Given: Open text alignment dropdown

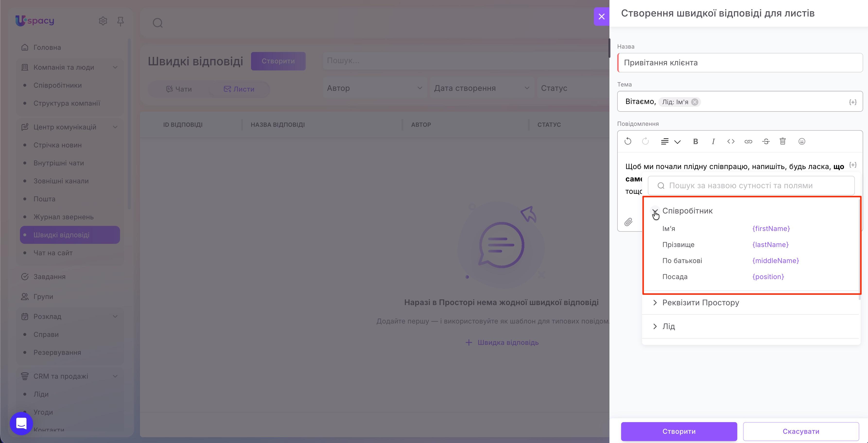Looking at the screenshot, I should coord(670,142).
